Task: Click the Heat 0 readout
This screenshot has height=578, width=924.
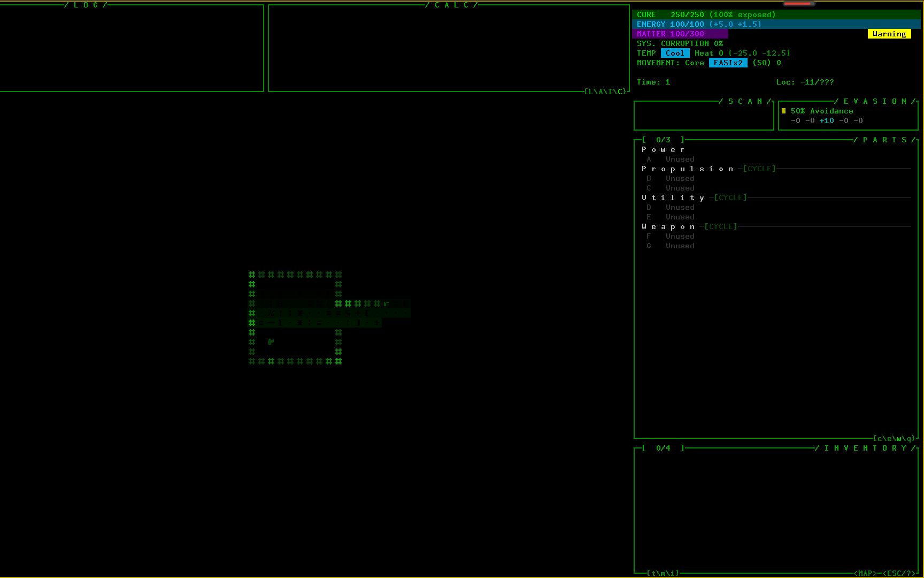Action: click(709, 53)
